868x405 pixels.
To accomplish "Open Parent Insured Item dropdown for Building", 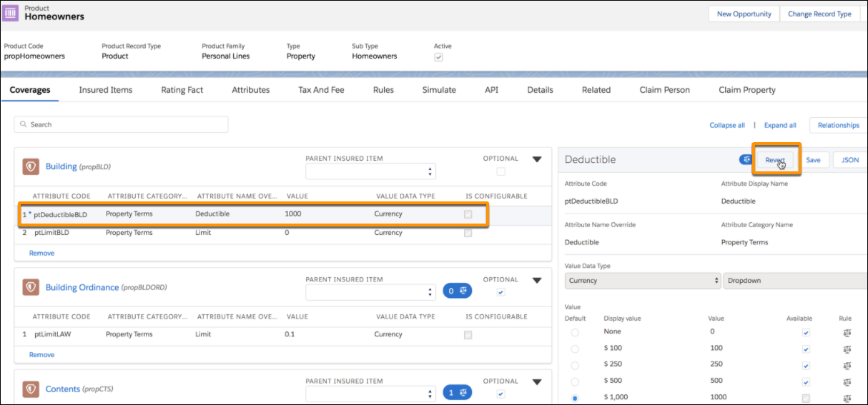I will [370, 171].
